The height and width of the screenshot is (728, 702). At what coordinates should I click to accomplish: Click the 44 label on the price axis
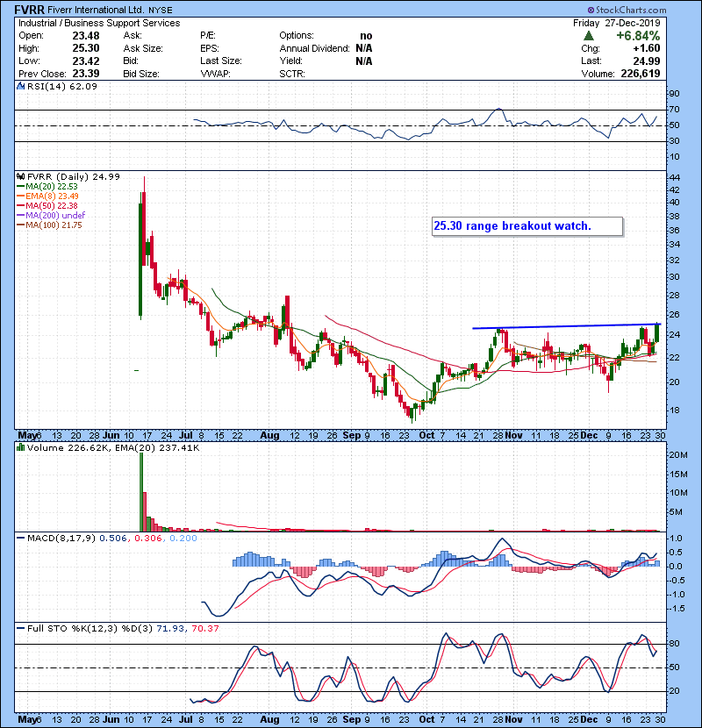[674, 178]
